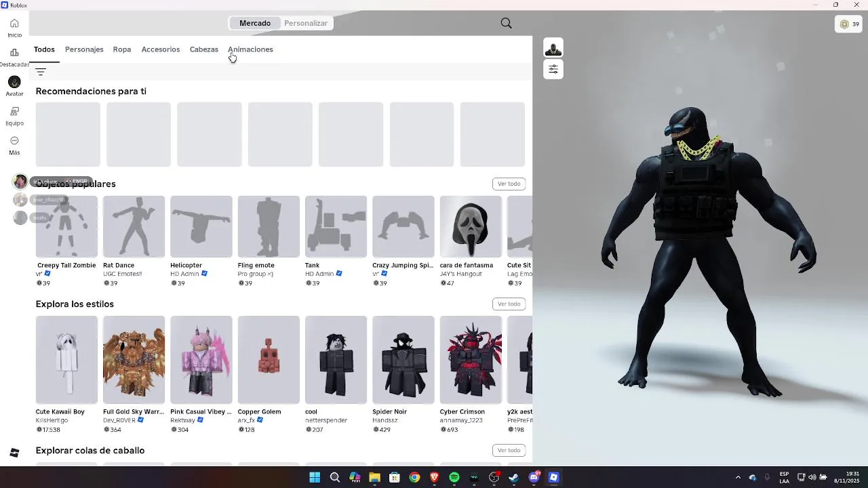Open Windows taskbar search
Image resolution: width=868 pixels, height=488 pixels.
[x=335, y=477]
